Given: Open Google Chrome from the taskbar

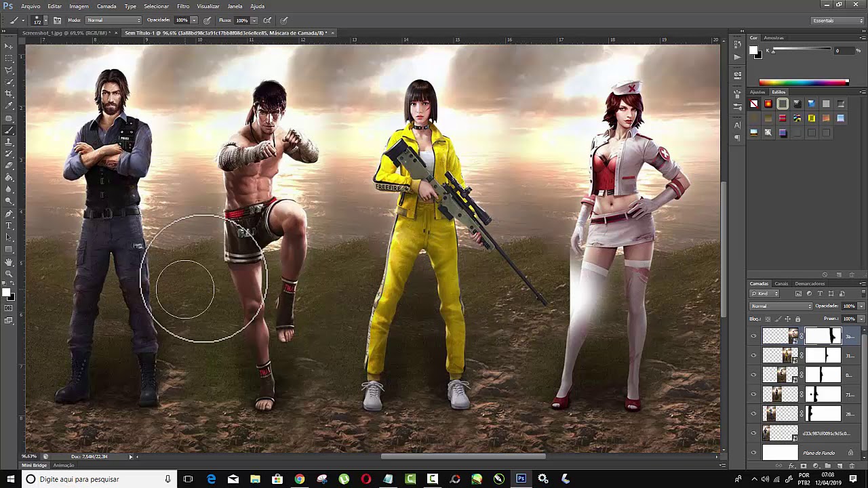Looking at the screenshot, I should [299, 479].
